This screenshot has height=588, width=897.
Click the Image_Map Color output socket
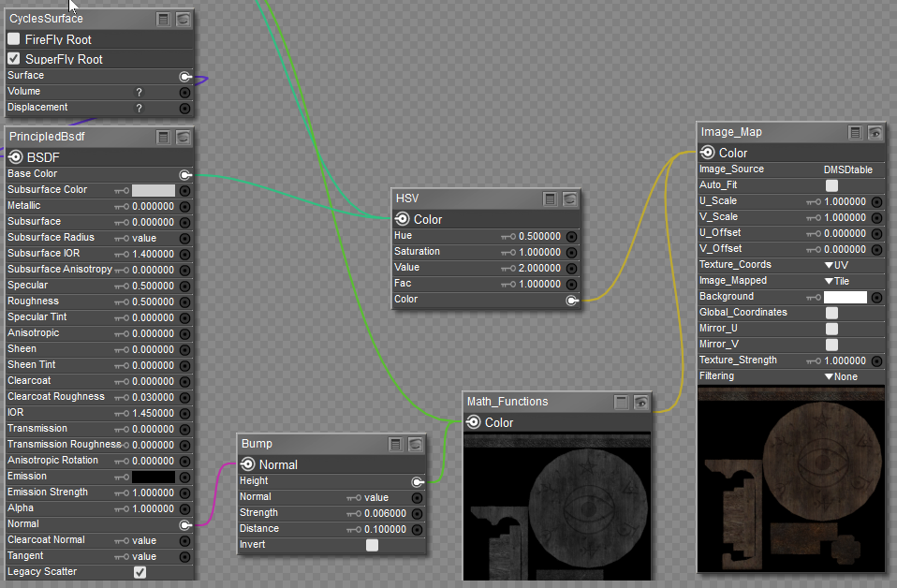pyautogui.click(x=707, y=153)
